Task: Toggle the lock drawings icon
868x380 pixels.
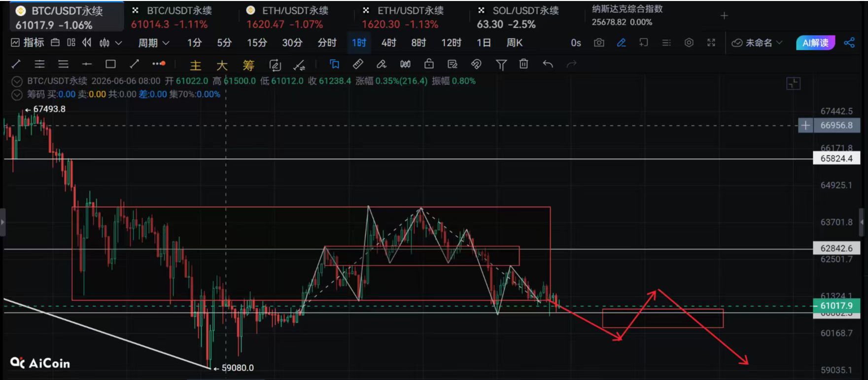Action: [x=429, y=64]
